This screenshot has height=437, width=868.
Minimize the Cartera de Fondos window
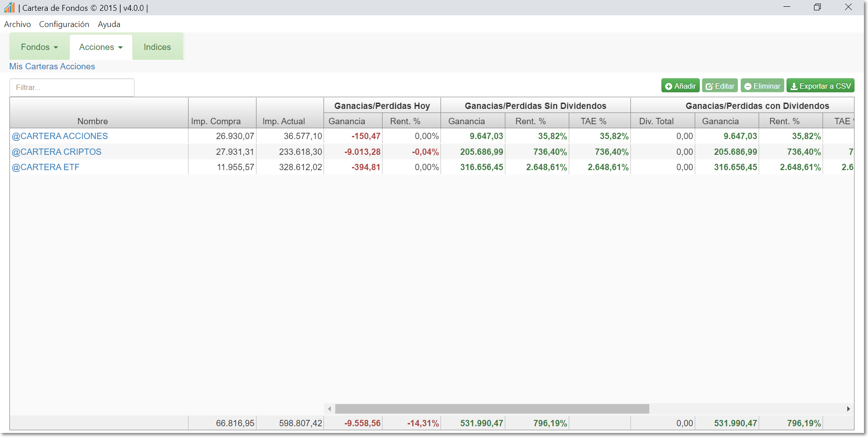point(787,7)
